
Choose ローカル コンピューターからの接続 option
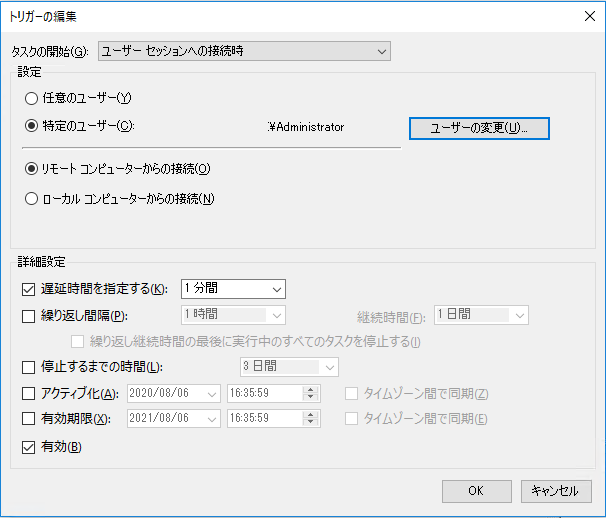coord(32,198)
